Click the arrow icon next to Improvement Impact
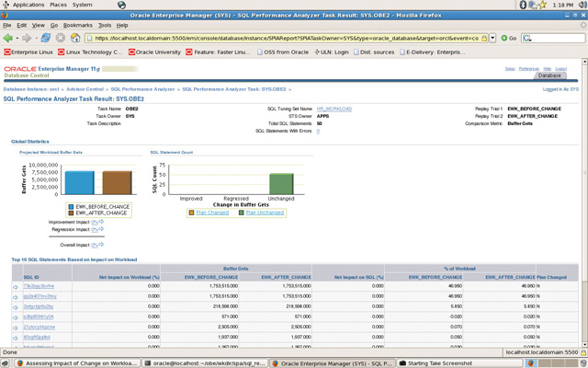Image resolution: width=588 pixels, height=368 pixels. [100, 222]
